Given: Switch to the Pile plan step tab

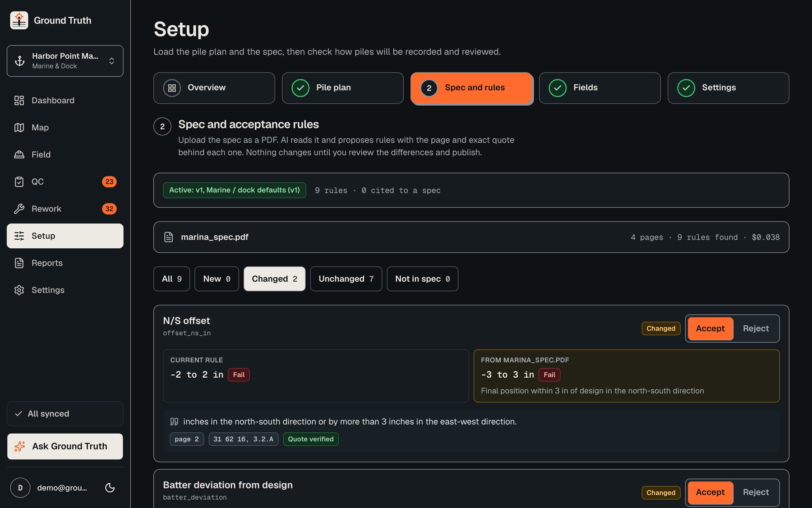Looking at the screenshot, I should click(343, 88).
